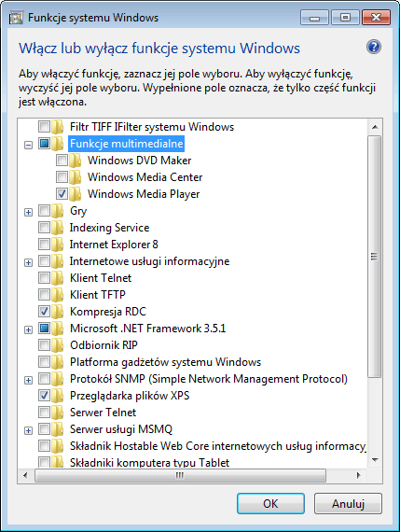Image resolution: width=400 pixels, height=532 pixels.
Task: Click folder icon beside Klient Telnet
Action: [58, 278]
